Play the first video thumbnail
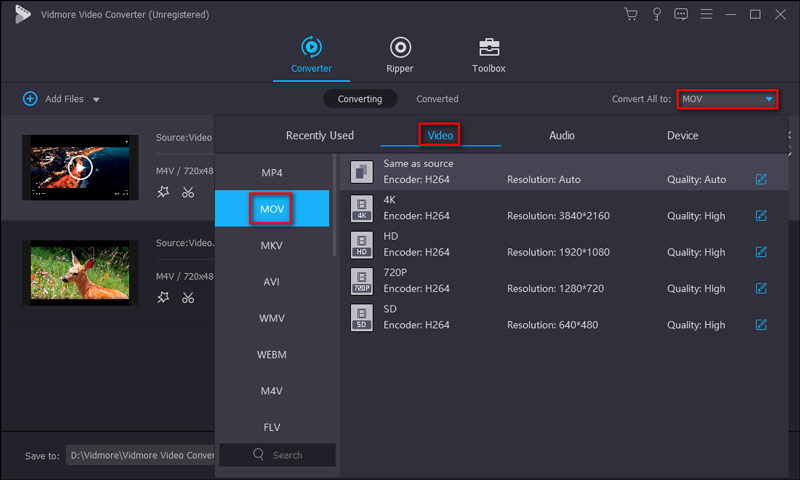The width and height of the screenshot is (800, 480). (x=81, y=167)
